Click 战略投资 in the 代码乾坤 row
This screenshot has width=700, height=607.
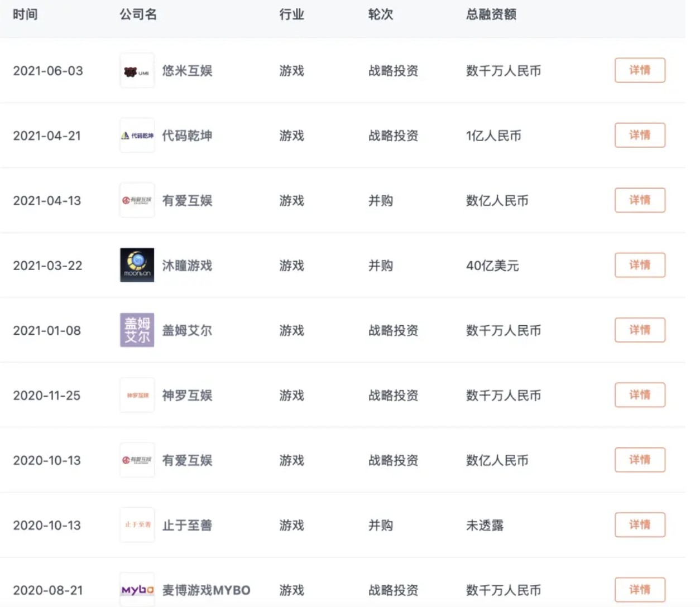pyautogui.click(x=393, y=136)
